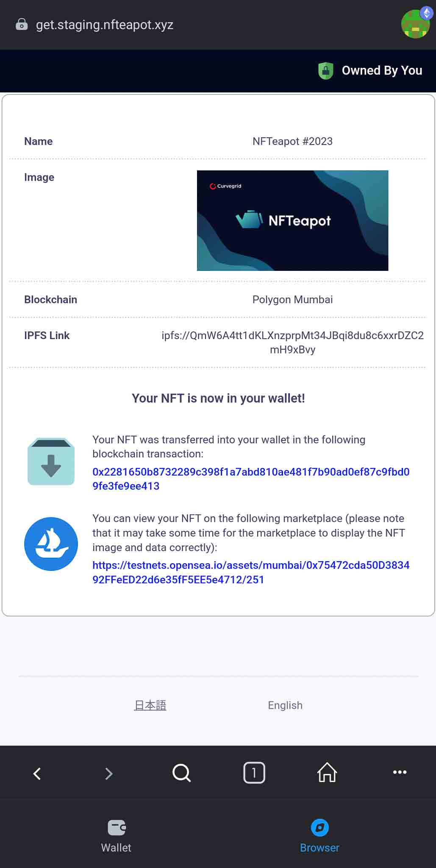Click the NFTeapot image thumbnail
This screenshot has width=436, height=868.
[292, 220]
